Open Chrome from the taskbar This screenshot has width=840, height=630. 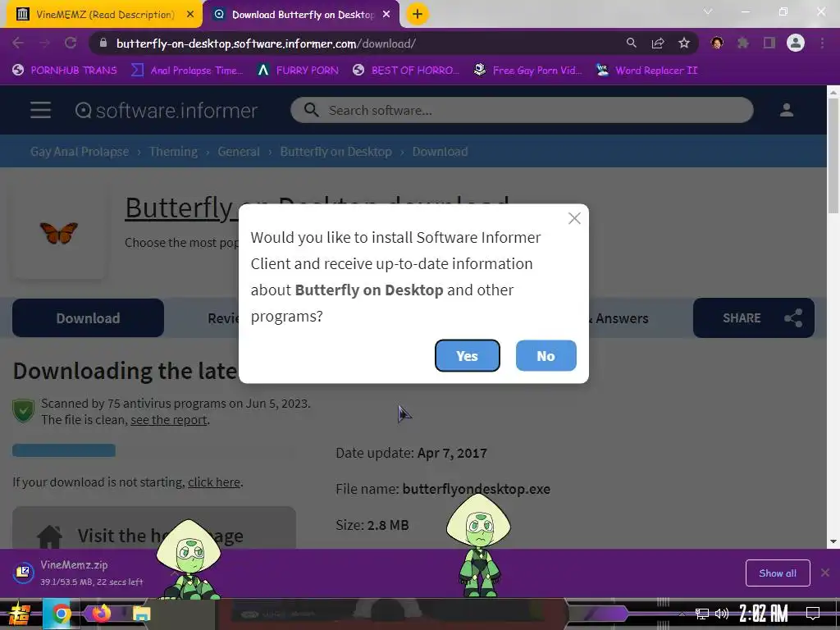[61, 614]
